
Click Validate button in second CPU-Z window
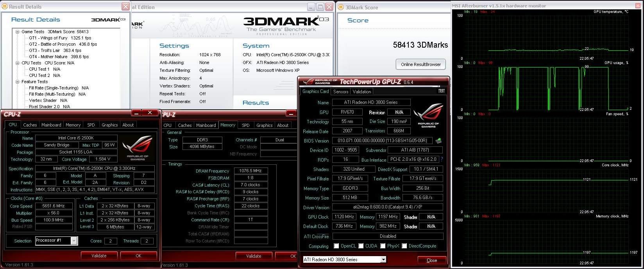coord(254,256)
